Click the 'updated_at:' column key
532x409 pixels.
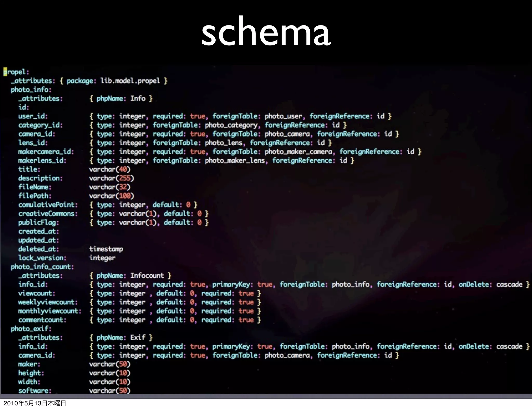tap(38, 240)
